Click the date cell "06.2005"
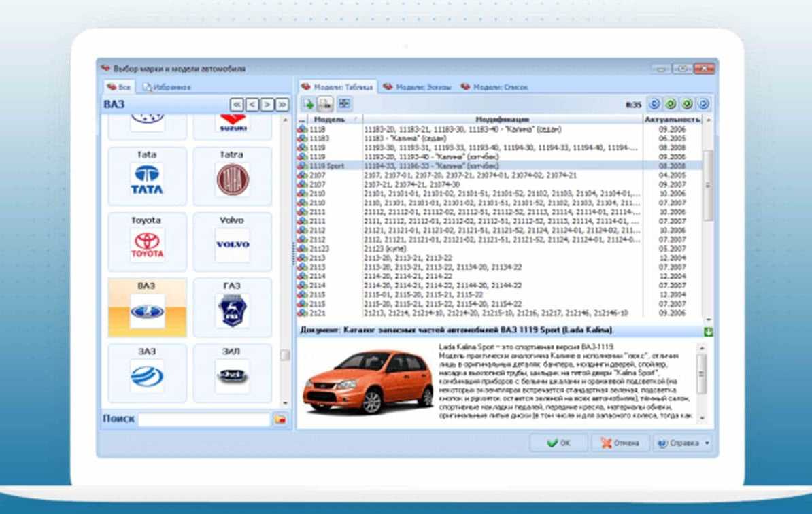Image resolution: width=812 pixels, height=514 pixels. 672,139
